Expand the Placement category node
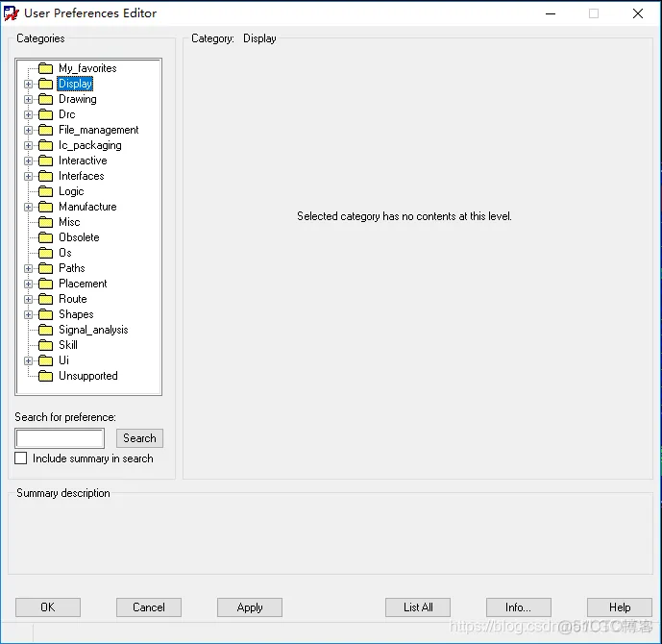 click(28, 284)
